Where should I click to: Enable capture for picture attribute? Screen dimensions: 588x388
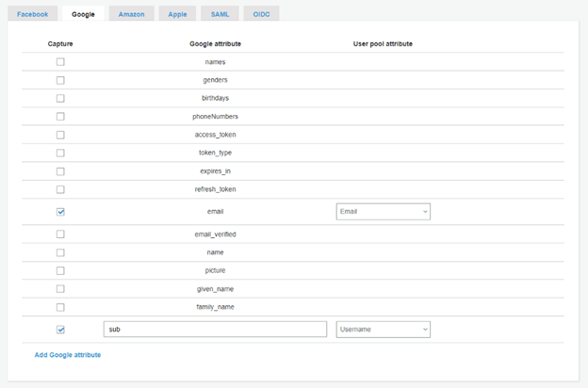pyautogui.click(x=60, y=270)
